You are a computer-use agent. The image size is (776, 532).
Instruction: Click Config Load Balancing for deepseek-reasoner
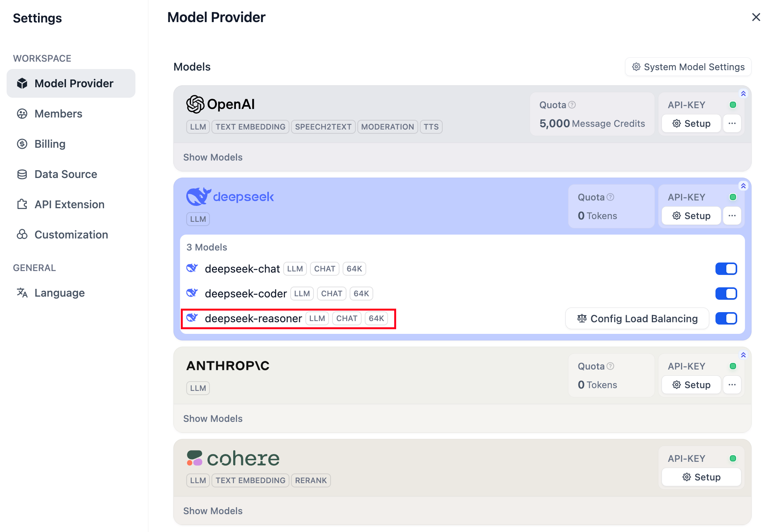point(637,319)
